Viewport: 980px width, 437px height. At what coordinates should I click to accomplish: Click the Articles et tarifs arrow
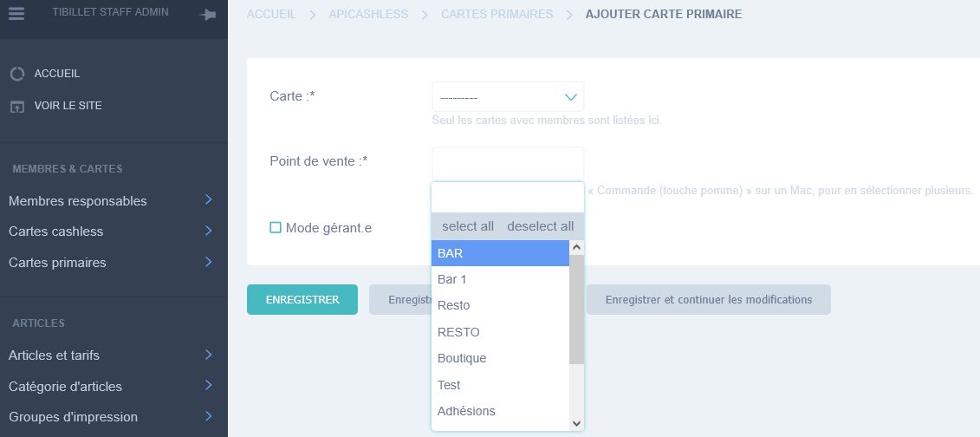click(208, 355)
